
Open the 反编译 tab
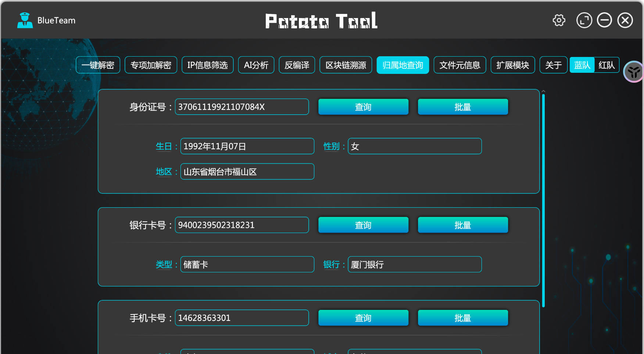coord(297,65)
